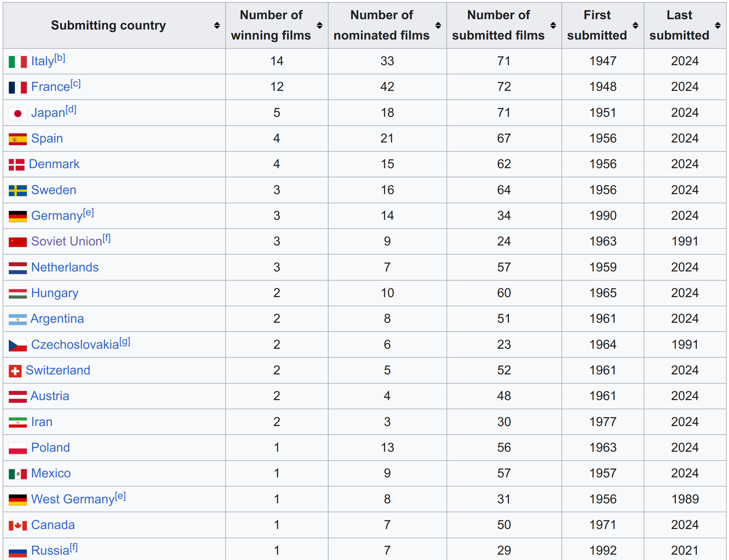Image resolution: width=729 pixels, height=560 pixels.
Task: Click Poland's nominated films cell 13
Action: click(x=387, y=447)
